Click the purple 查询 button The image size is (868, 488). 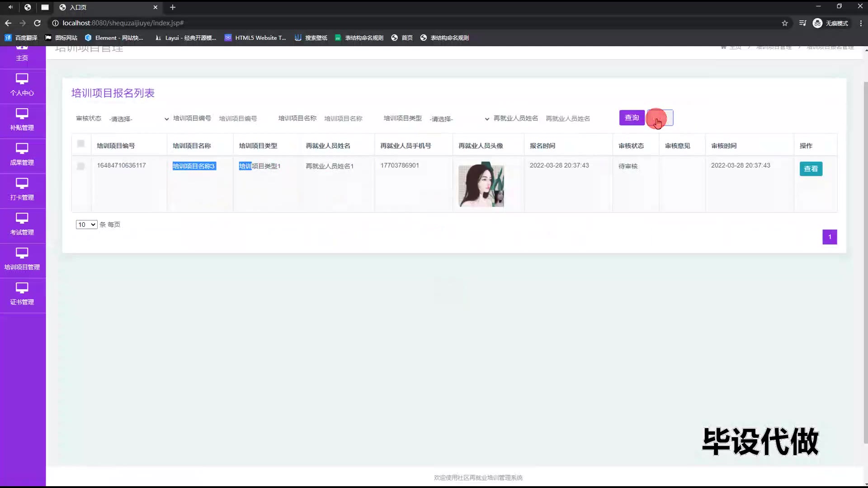632,117
